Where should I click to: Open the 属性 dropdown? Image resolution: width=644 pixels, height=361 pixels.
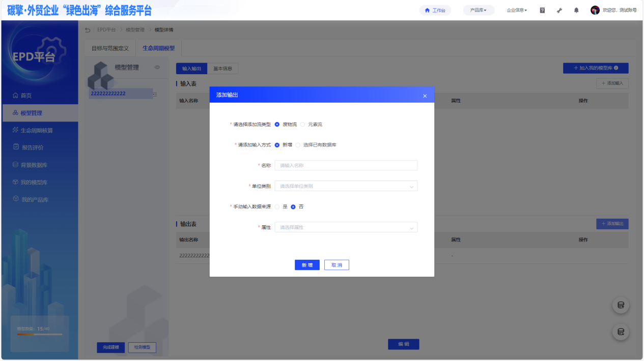coord(346,227)
